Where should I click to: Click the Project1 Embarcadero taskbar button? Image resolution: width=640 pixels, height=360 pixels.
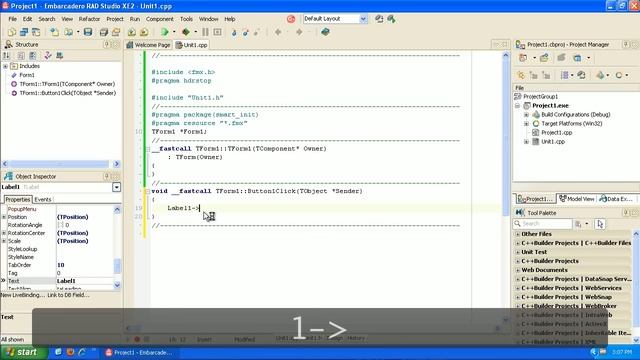tap(139, 352)
